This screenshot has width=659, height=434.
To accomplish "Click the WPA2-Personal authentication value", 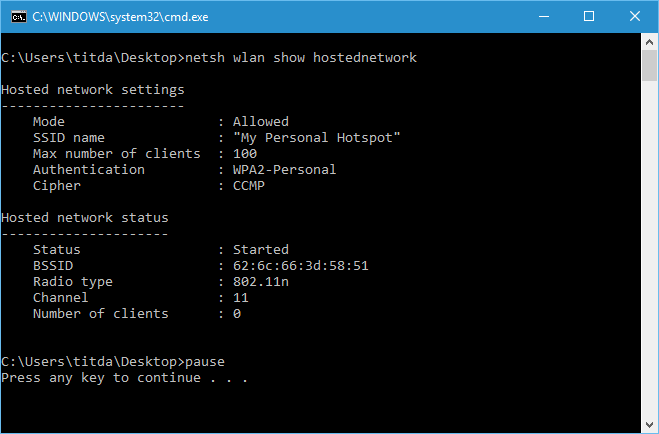I will (x=285, y=169).
